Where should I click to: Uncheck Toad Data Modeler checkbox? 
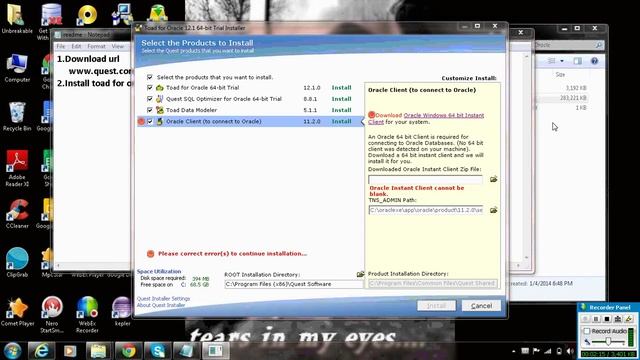(x=149, y=110)
